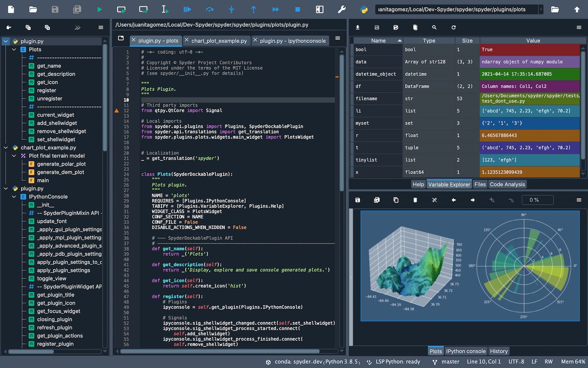Remove all variables from the Variable Explorer
The width and height of the screenshot is (588, 368).
pyautogui.click(x=415, y=28)
